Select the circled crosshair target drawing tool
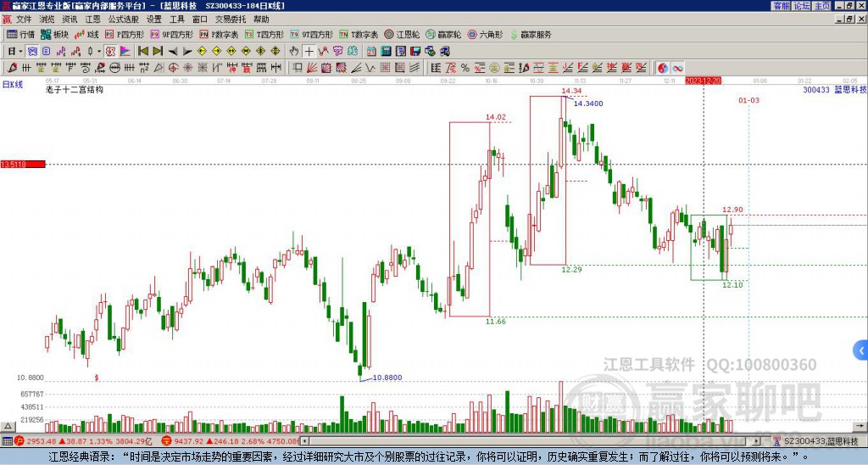The image size is (868, 465). [x=173, y=68]
